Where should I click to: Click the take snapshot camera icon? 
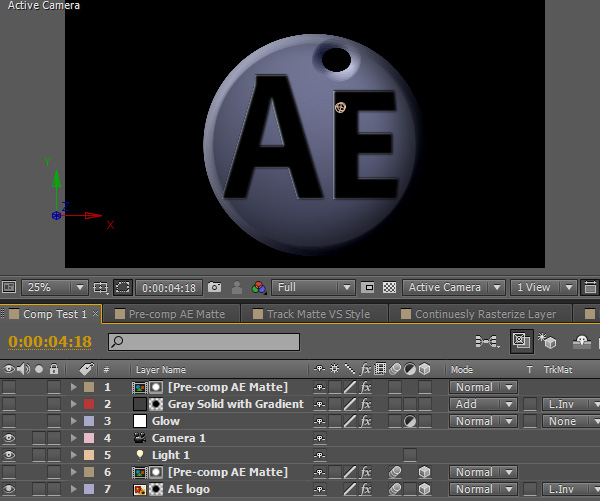pyautogui.click(x=214, y=288)
